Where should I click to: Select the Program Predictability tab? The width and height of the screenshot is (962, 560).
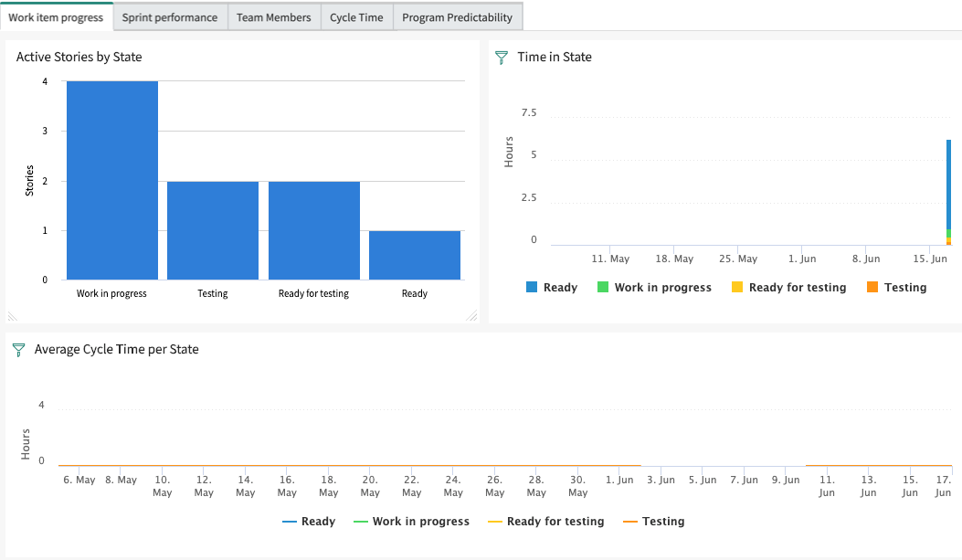(x=457, y=17)
